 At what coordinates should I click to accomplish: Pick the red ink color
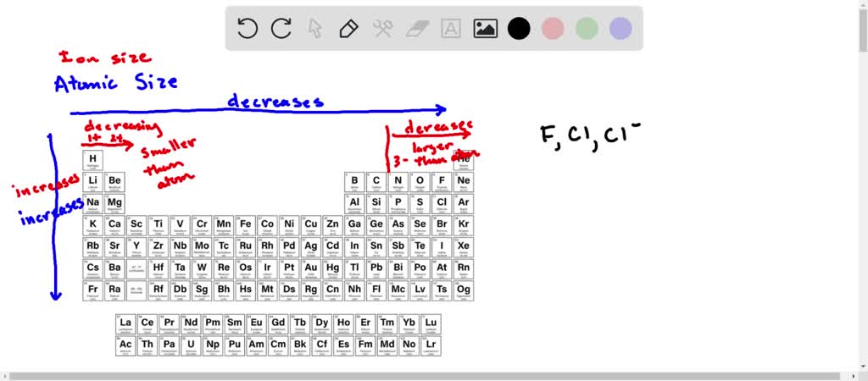coord(553,28)
